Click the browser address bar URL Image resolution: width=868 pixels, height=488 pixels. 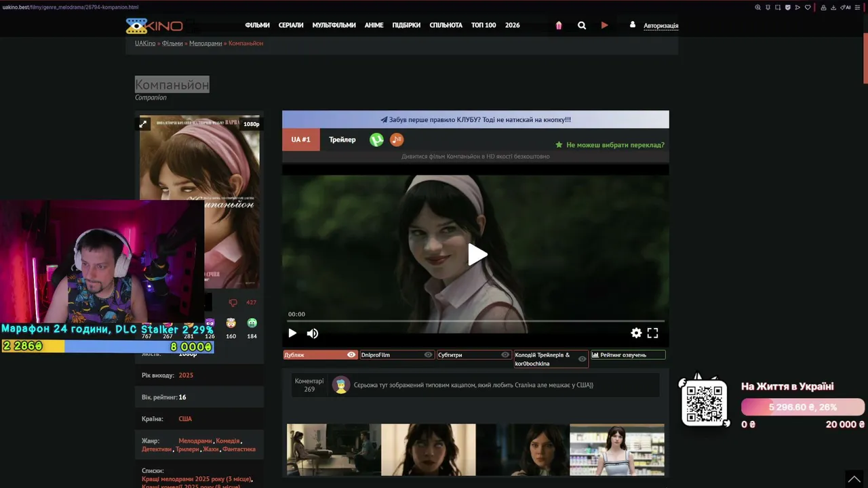point(71,7)
